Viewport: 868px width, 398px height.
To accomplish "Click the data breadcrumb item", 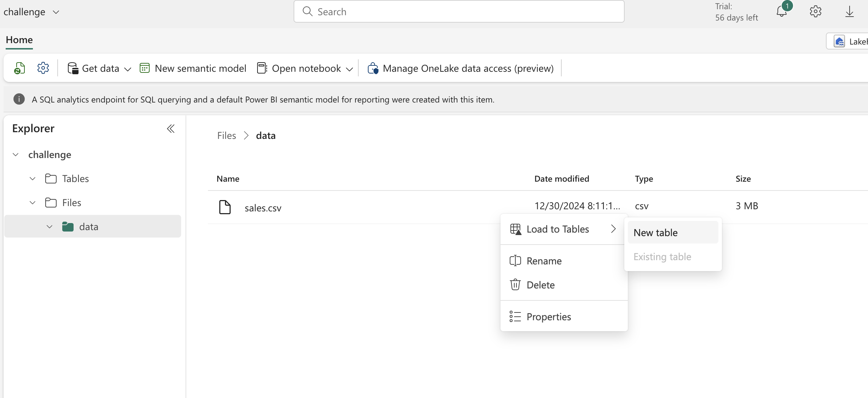I will [266, 136].
